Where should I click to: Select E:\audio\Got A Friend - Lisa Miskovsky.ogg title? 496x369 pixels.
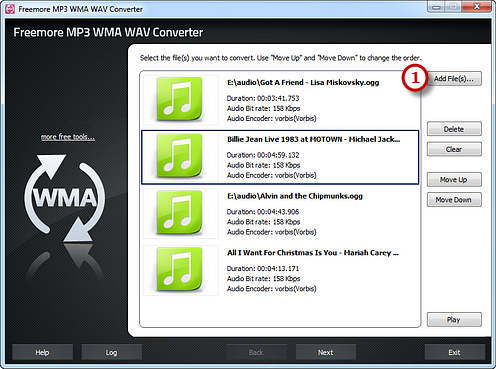pyautogui.click(x=303, y=82)
